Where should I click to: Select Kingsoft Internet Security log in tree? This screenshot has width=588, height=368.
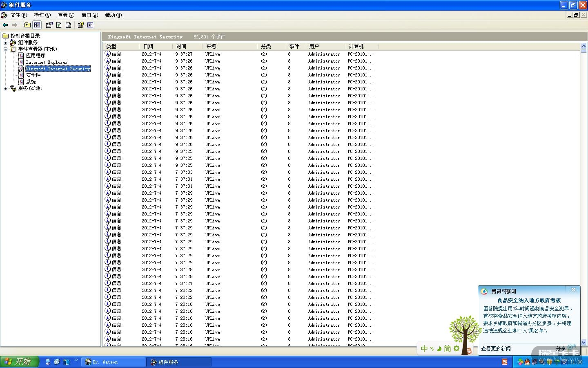58,69
